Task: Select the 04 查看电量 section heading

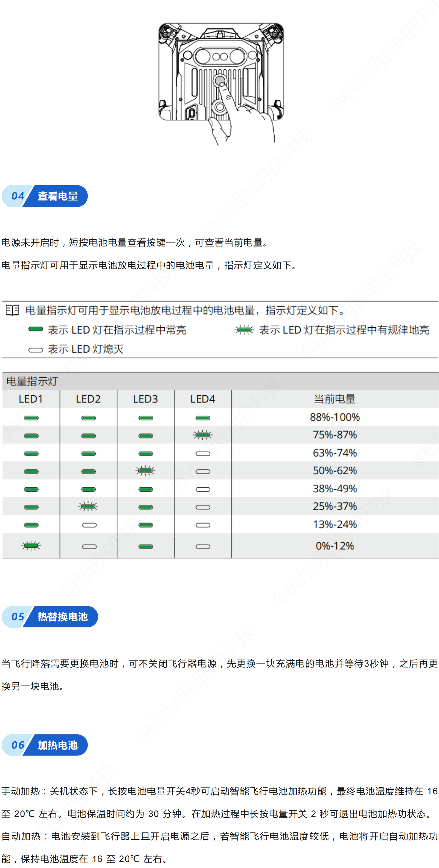Action: click(x=45, y=196)
